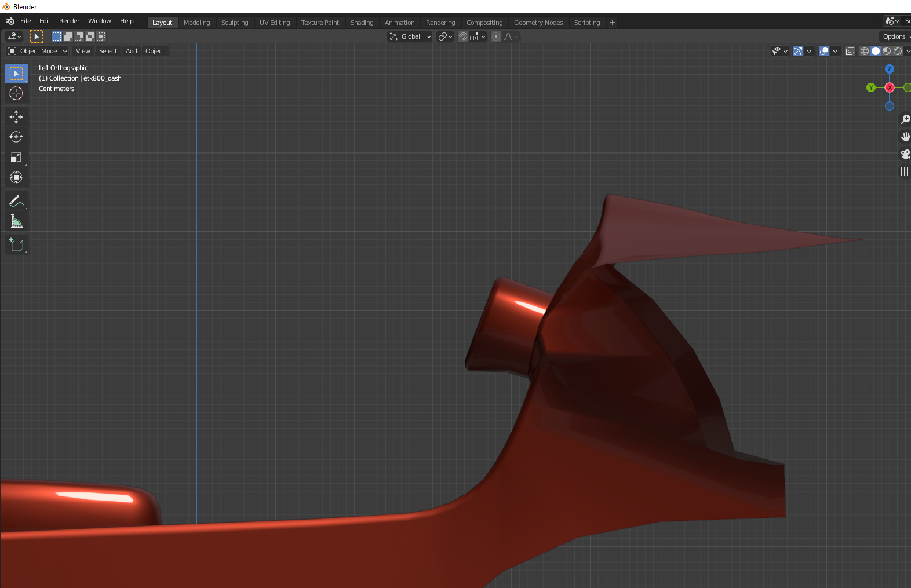The height and width of the screenshot is (588, 911).
Task: Expand the Global transform orientation dropdown
Action: pos(410,36)
